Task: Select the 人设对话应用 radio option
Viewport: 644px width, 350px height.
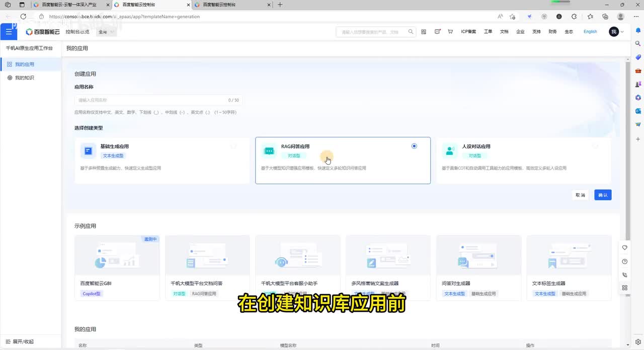Action: pyautogui.click(x=595, y=146)
